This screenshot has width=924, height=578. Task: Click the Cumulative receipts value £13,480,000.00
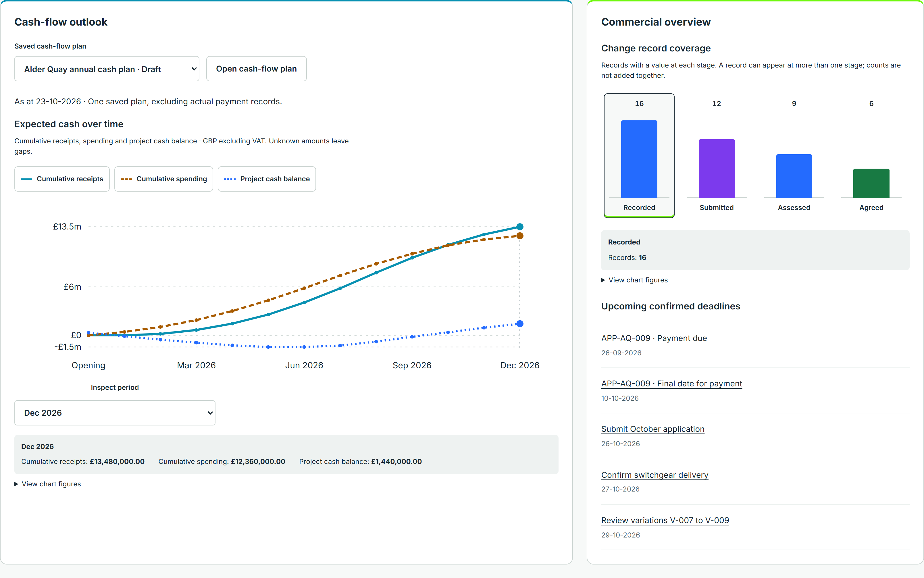click(x=117, y=461)
